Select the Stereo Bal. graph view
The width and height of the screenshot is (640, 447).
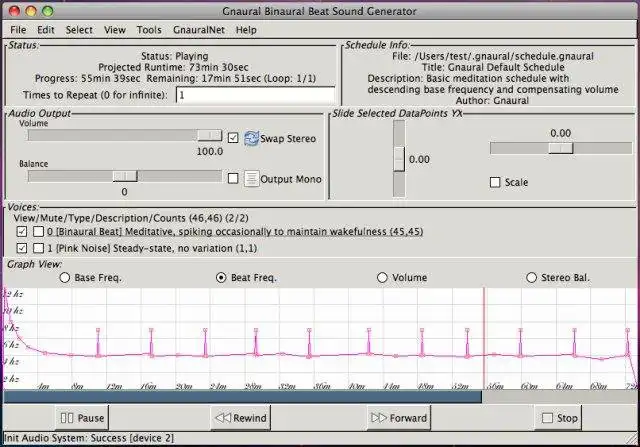pyautogui.click(x=531, y=278)
